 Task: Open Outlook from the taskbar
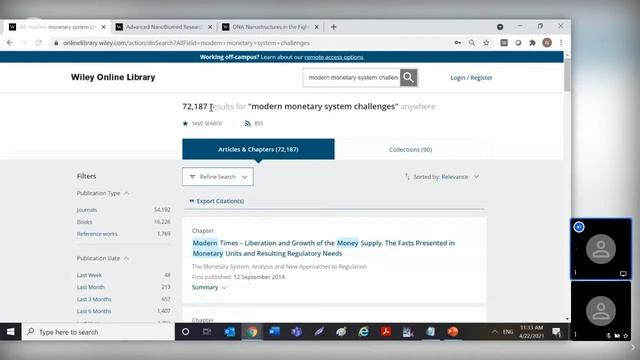230,332
